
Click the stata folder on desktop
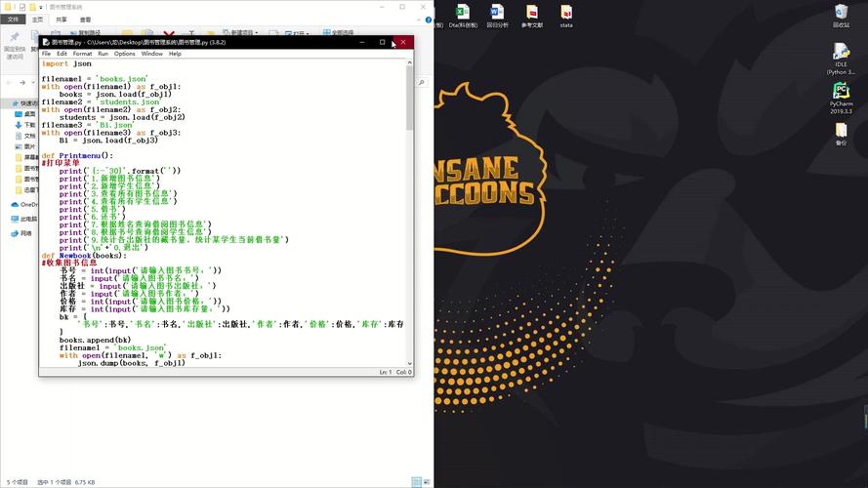pos(566,16)
